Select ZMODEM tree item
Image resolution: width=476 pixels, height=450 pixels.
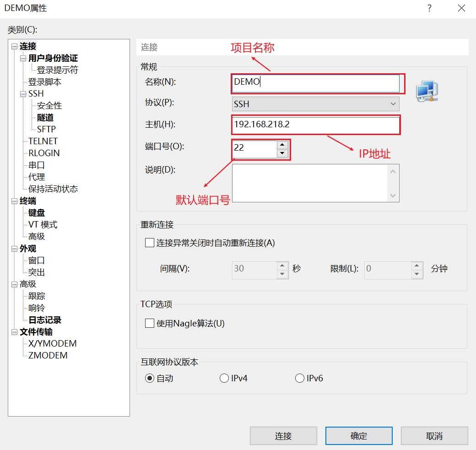pos(48,356)
